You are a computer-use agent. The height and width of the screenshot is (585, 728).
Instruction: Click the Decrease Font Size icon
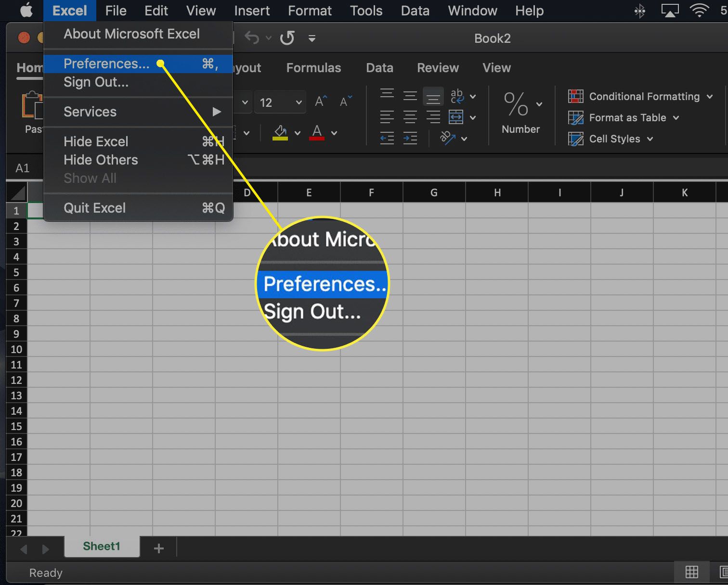click(346, 102)
